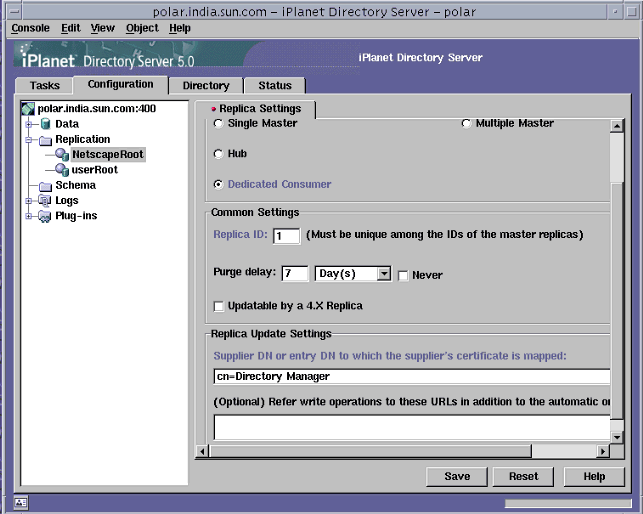The height and width of the screenshot is (514, 643).
Task: Select the Dedicated Consumer radio button
Action: [219, 185]
